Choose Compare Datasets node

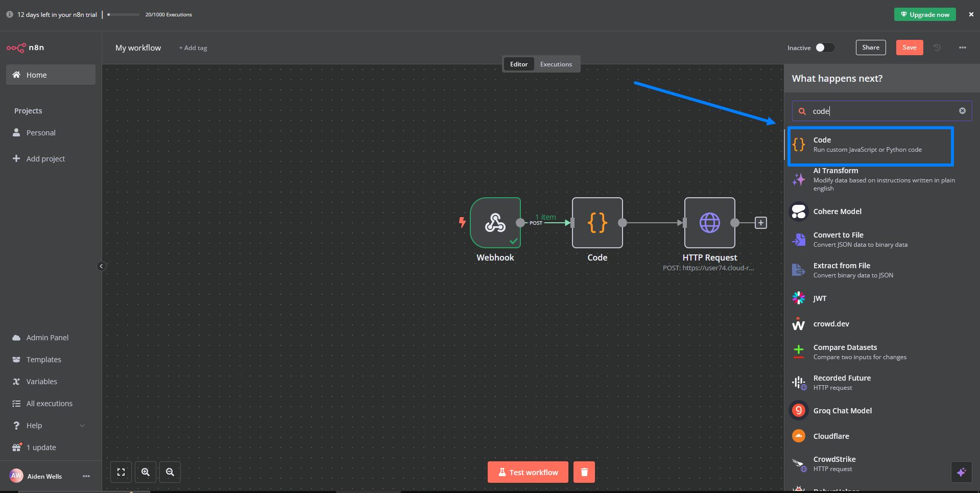(882, 352)
